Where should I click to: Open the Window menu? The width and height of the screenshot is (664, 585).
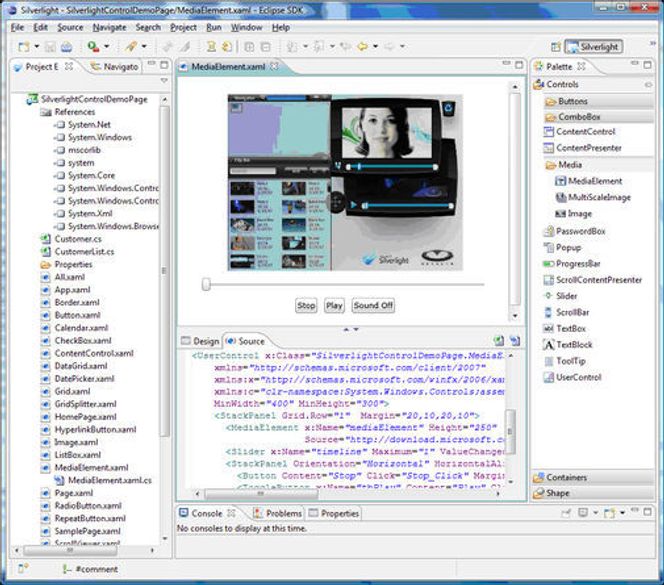click(x=246, y=28)
